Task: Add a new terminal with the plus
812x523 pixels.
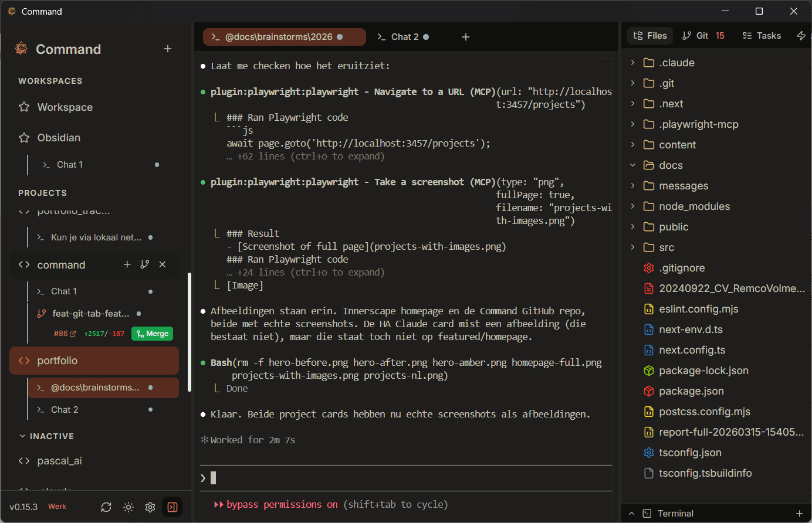Action: 799,514
